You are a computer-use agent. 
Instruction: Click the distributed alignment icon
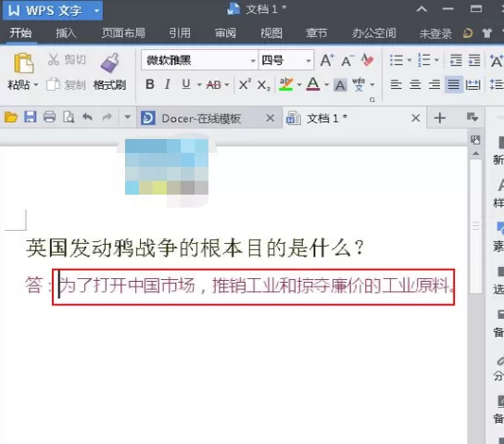472,85
